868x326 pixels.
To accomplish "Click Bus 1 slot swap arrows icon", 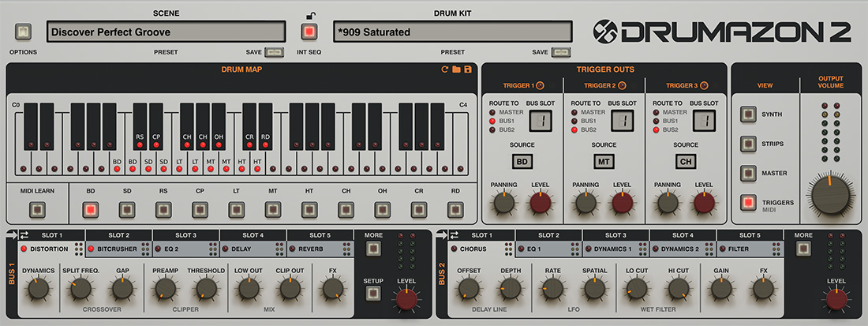I will pos(24,235).
